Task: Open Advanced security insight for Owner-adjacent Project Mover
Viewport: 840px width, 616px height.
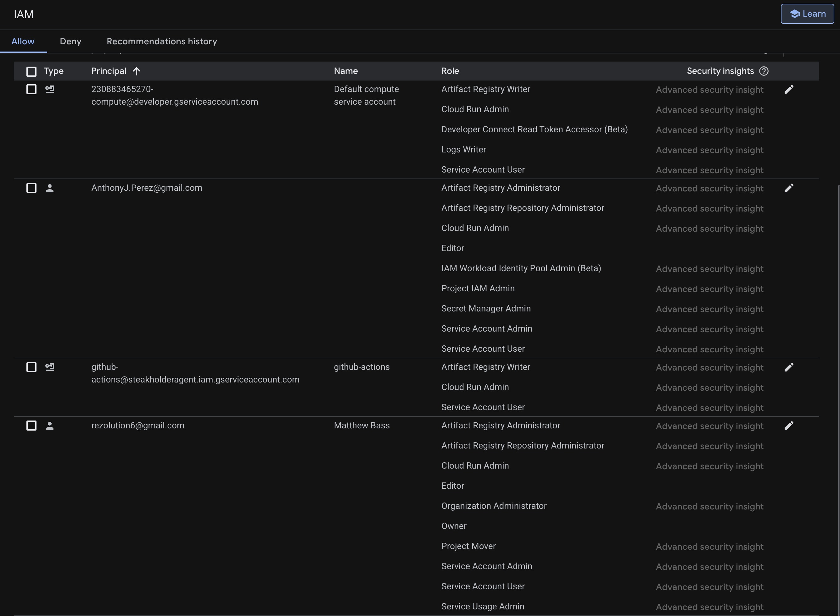Action: [709, 547]
